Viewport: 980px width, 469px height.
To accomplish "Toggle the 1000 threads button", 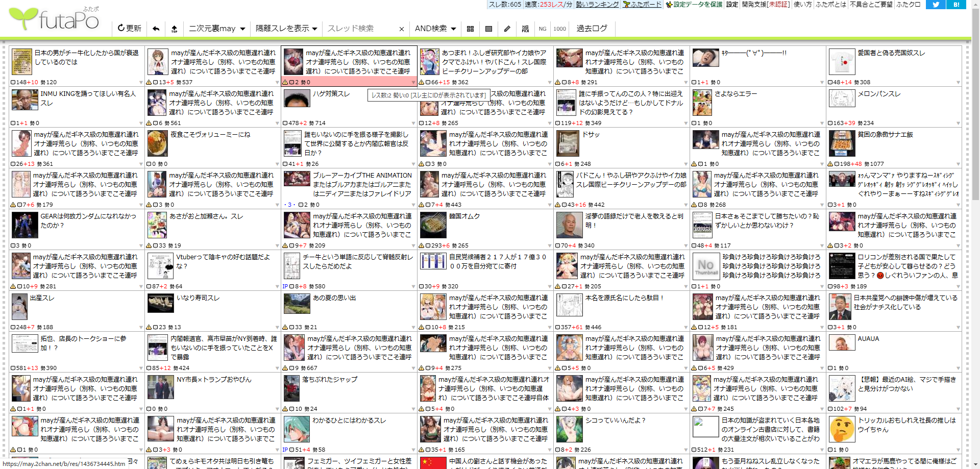I will point(560,29).
